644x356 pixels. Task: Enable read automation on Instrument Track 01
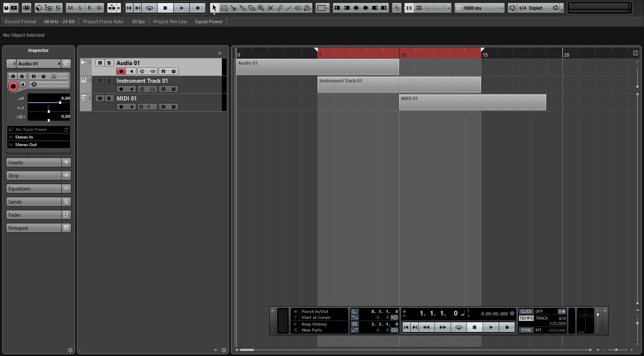tap(164, 89)
